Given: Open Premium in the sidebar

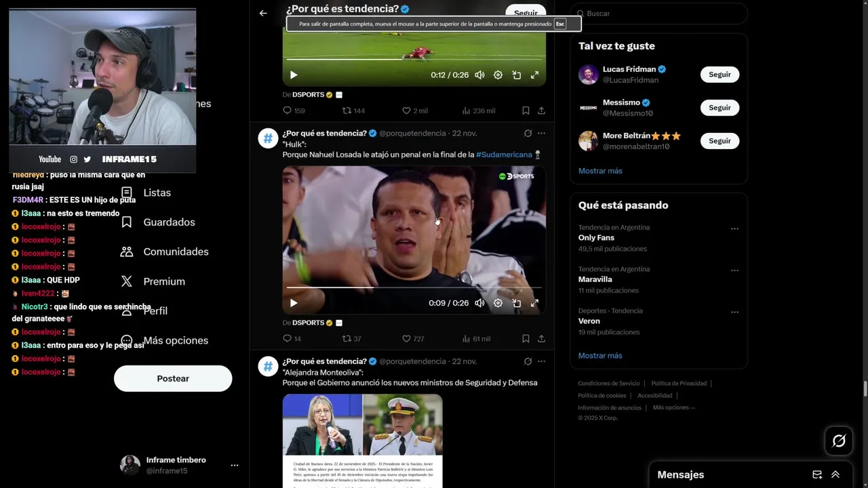Looking at the screenshot, I should 153,281.
